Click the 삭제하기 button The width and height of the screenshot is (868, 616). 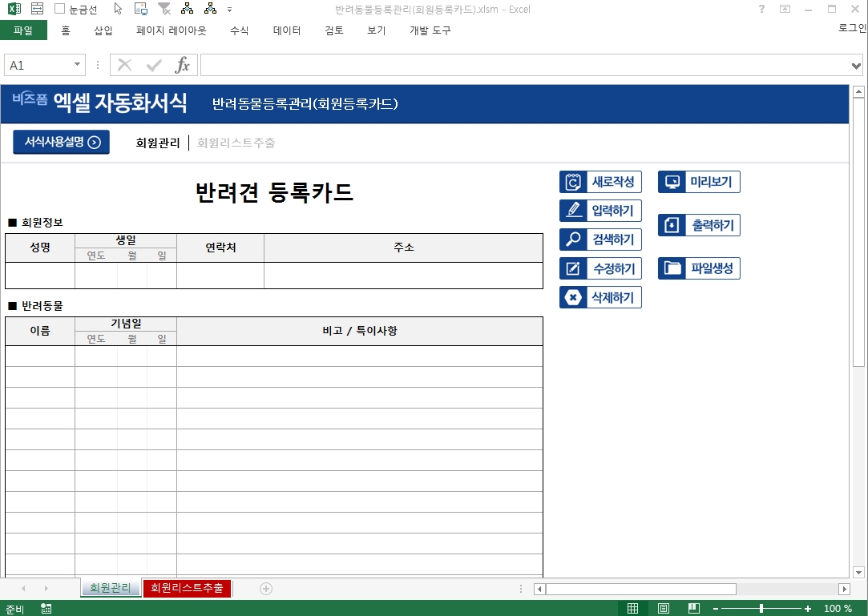pos(600,297)
